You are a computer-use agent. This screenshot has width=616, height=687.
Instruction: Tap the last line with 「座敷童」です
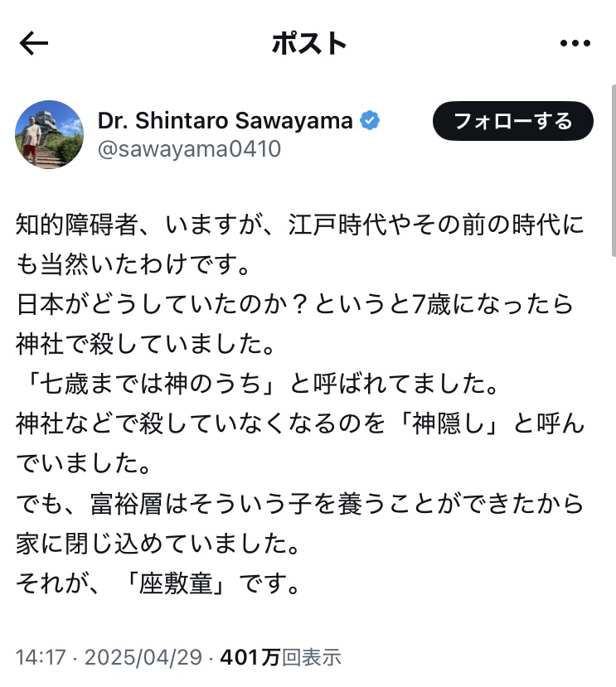pos(158,584)
